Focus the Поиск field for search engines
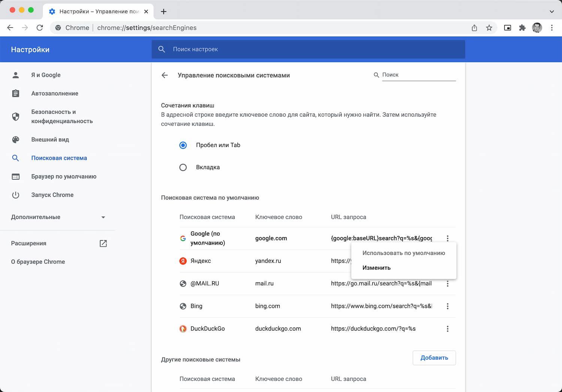The image size is (562, 392). 418,75
